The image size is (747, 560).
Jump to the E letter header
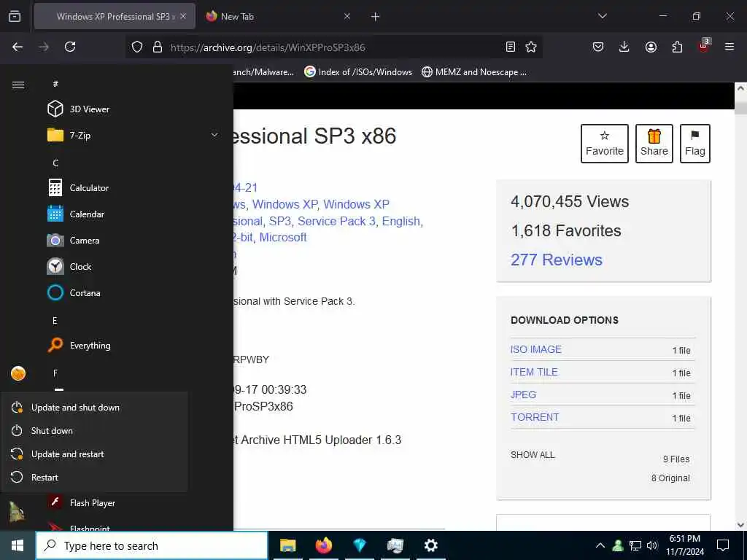55,321
